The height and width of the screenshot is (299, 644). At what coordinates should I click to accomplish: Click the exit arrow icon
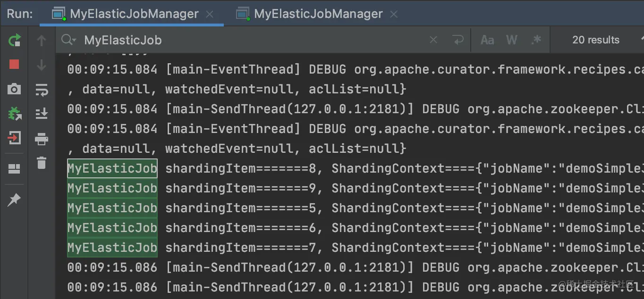[x=15, y=138]
